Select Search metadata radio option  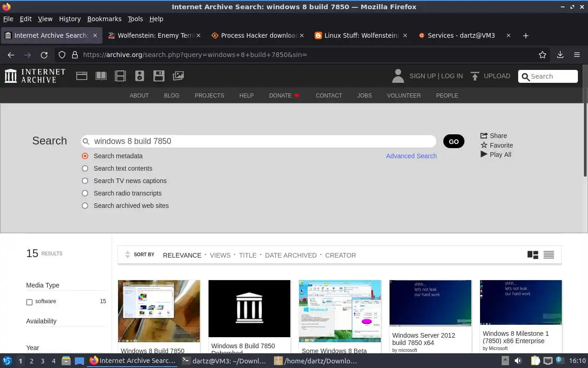[x=85, y=156]
